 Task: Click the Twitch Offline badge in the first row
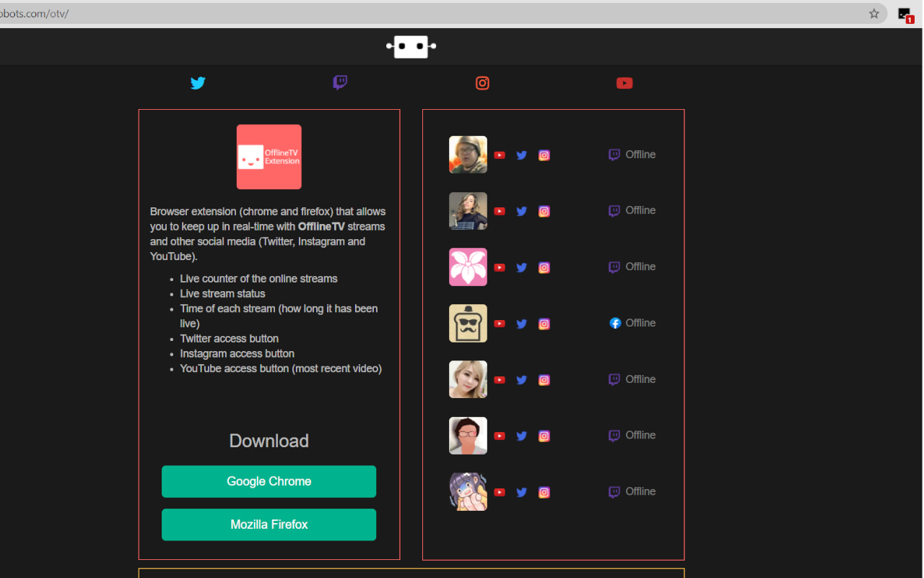coord(614,155)
